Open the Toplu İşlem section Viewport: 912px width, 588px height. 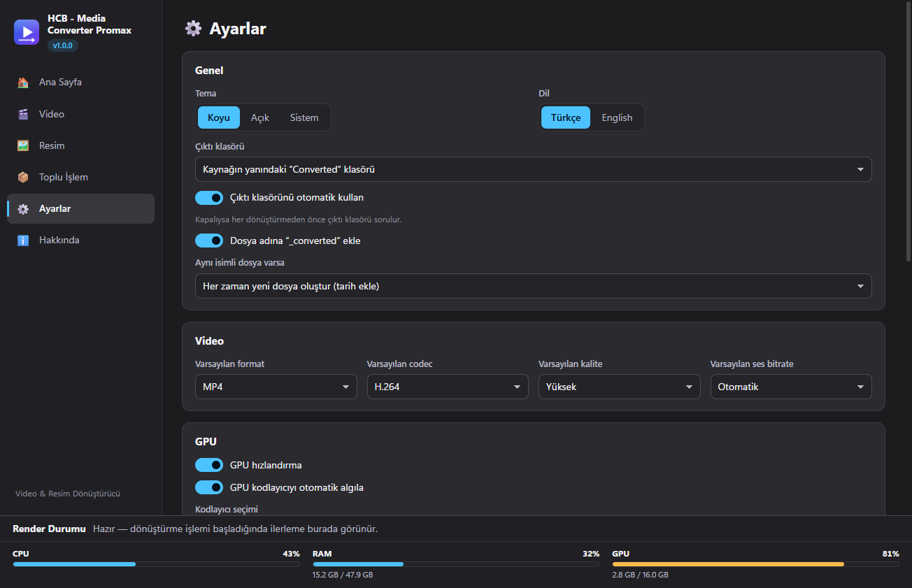[80, 177]
